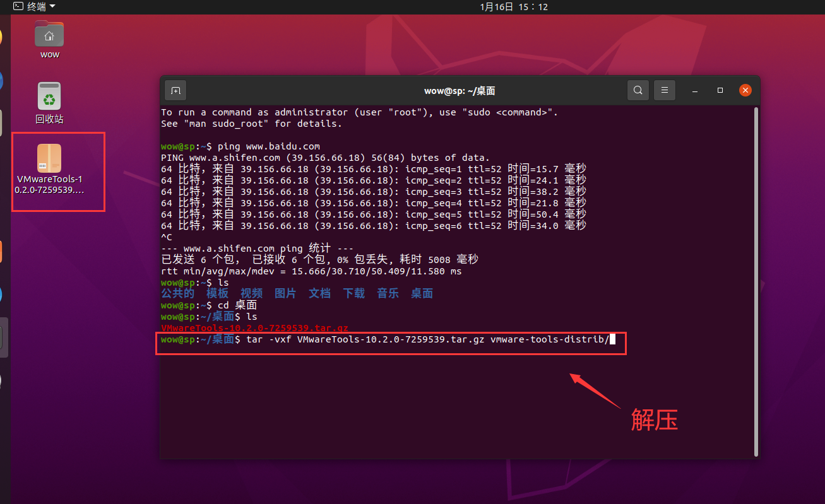Click the terminal vertical scrollbar
The image size is (825, 504).
pos(756,281)
